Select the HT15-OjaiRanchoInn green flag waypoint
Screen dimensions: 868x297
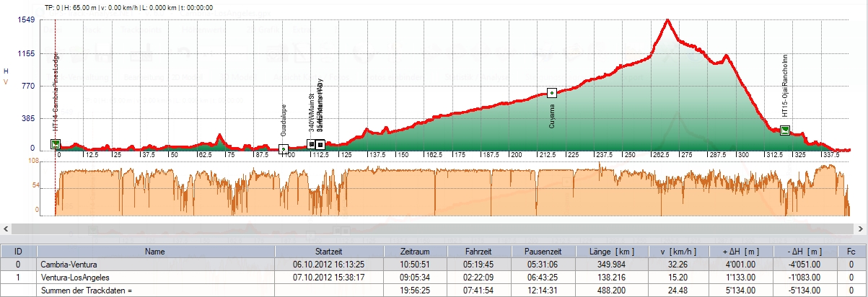[x=785, y=130]
